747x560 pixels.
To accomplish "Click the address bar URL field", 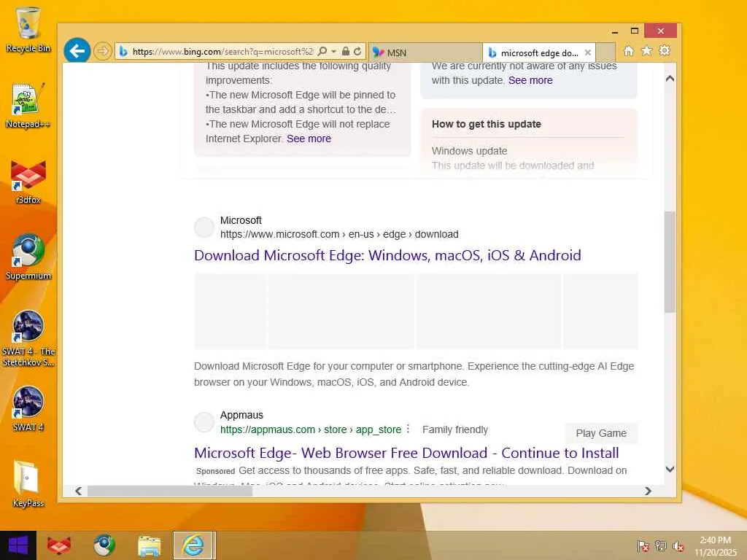I will (x=222, y=52).
